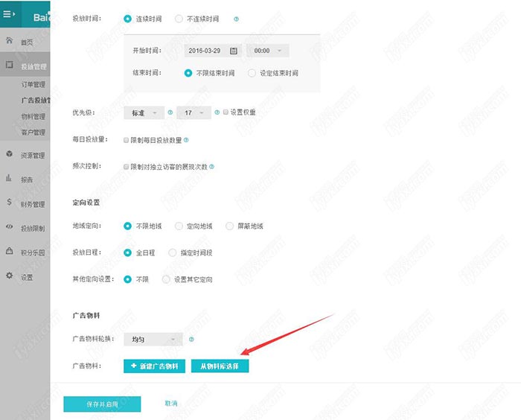Click the gear icon for 设置
Screen dimensions: 521x420
click(9, 276)
